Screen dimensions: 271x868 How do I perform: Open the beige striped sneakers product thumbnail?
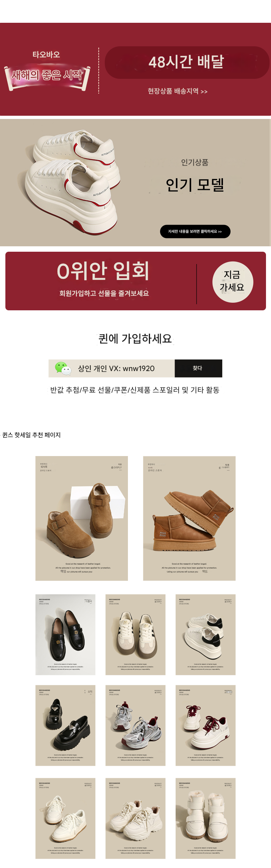point(135,634)
